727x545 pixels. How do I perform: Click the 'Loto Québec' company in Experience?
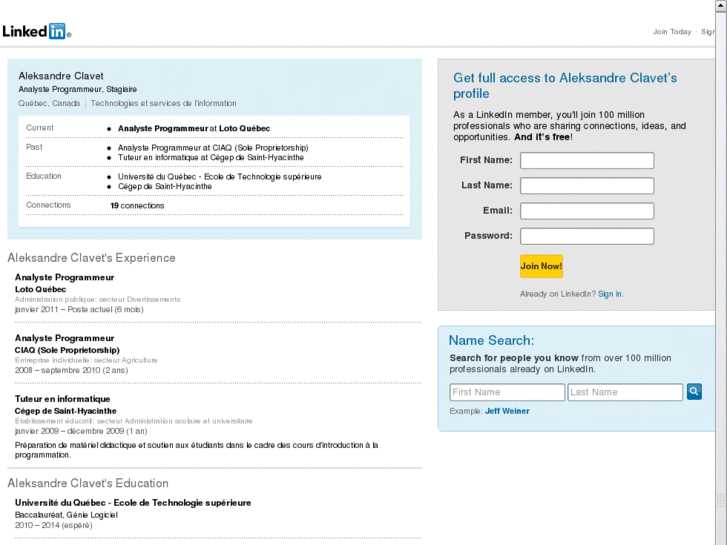pyautogui.click(x=40, y=289)
